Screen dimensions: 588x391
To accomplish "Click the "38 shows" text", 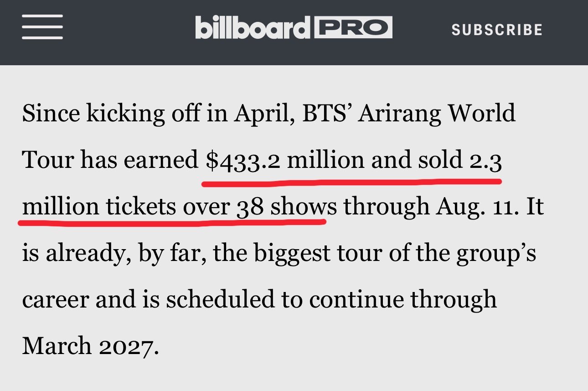I will (287, 207).
